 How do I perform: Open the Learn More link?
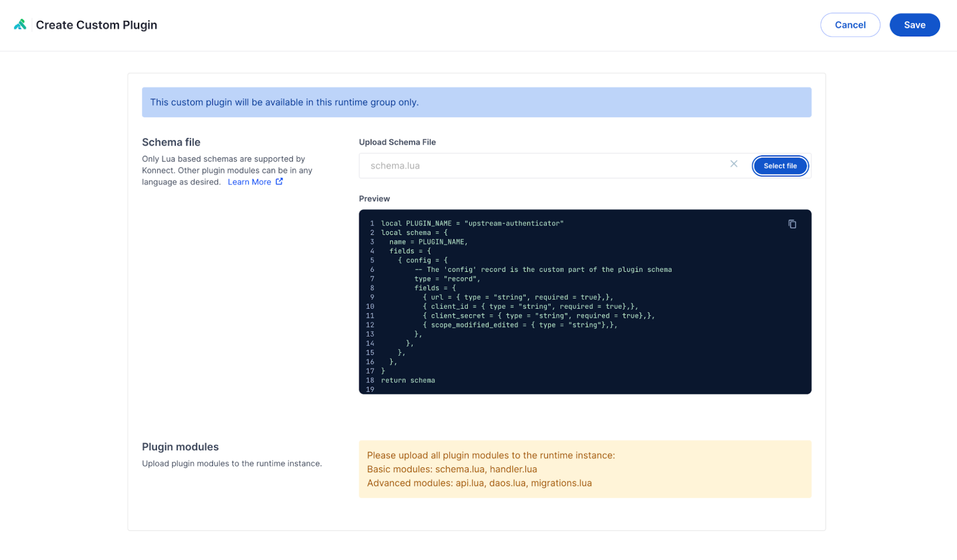coord(249,182)
